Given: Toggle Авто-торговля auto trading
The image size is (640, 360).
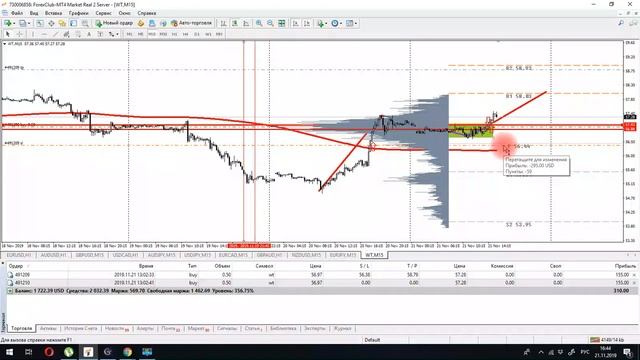Looking at the screenshot, I should [x=192, y=23].
